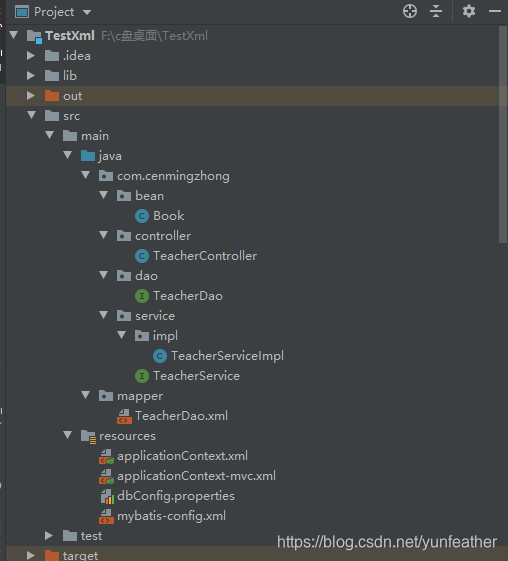Collapse the java source folder arrow
The width and height of the screenshot is (508, 561).
pyautogui.click(x=68, y=155)
